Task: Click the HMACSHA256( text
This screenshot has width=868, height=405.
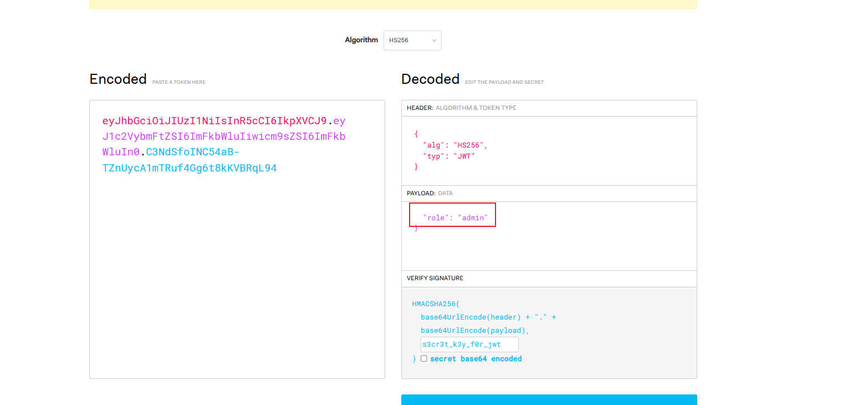Action: [x=436, y=304]
